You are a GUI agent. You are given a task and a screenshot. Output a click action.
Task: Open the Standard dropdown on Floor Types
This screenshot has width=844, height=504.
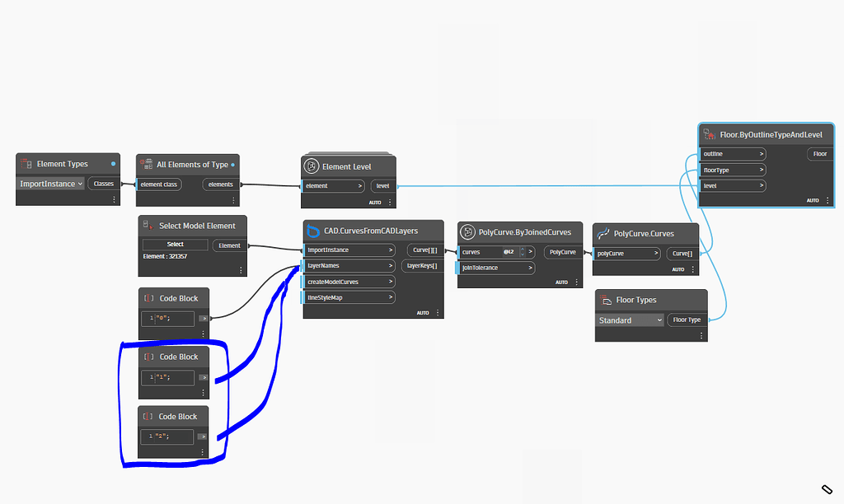tap(629, 320)
